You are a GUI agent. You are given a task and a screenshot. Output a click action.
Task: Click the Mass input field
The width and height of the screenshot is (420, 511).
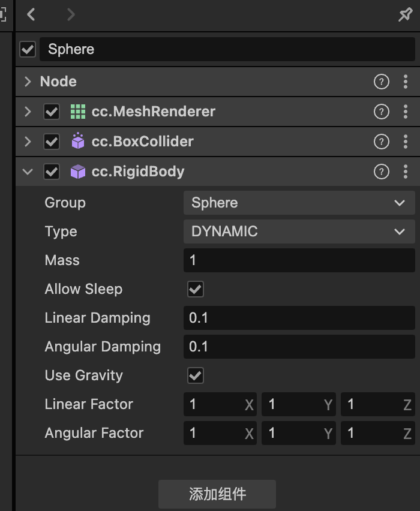(x=299, y=260)
